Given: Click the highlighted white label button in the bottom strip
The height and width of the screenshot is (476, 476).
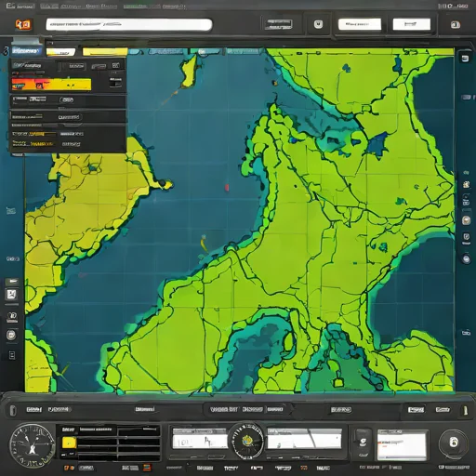Looking at the screenshot, I should click(x=416, y=410).
